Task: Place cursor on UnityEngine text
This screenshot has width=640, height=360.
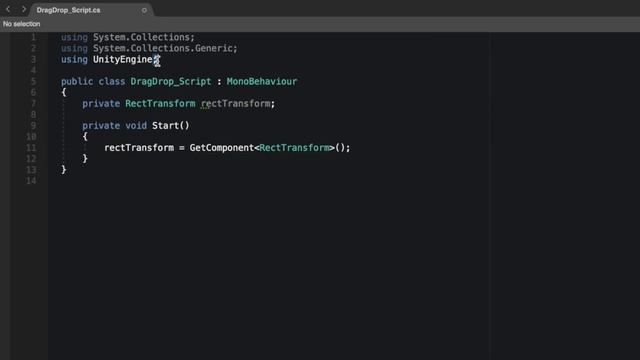Action: coord(123,60)
